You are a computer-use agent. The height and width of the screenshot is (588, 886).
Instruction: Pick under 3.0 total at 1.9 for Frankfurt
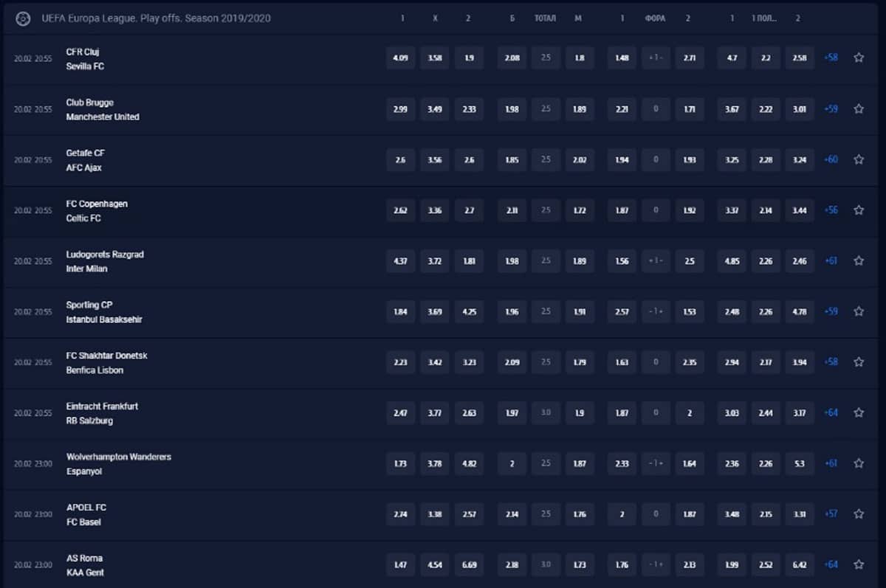(x=580, y=412)
